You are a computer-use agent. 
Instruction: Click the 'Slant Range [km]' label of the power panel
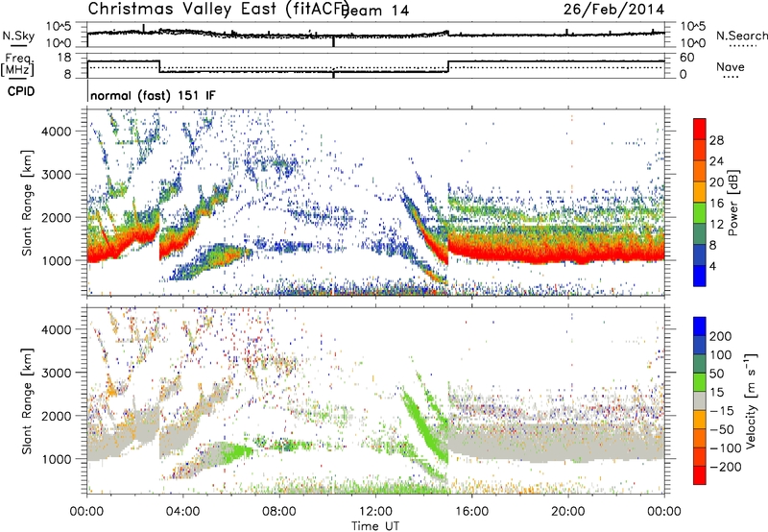pyautogui.click(x=28, y=203)
